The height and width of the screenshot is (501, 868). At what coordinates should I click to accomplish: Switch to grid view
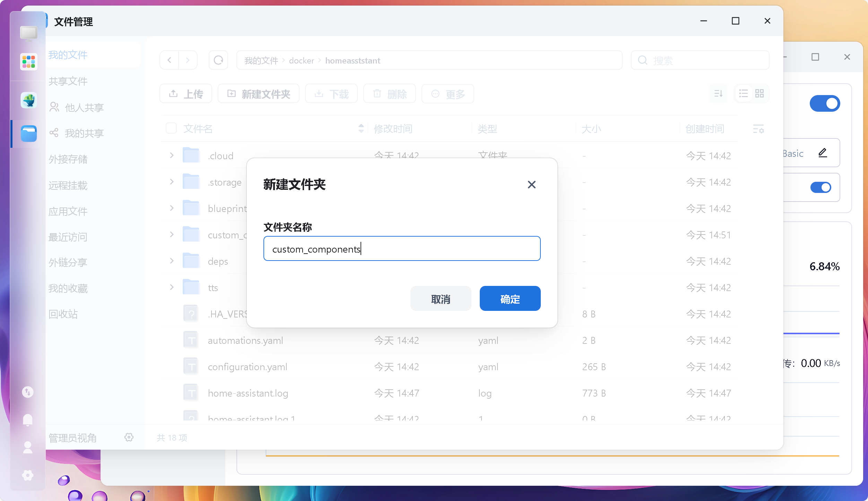(759, 93)
